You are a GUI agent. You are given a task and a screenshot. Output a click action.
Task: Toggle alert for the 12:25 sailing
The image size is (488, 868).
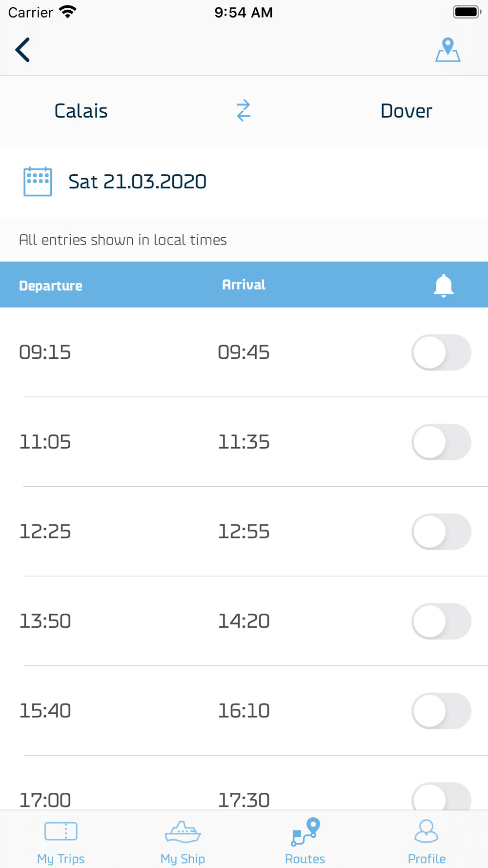click(441, 532)
